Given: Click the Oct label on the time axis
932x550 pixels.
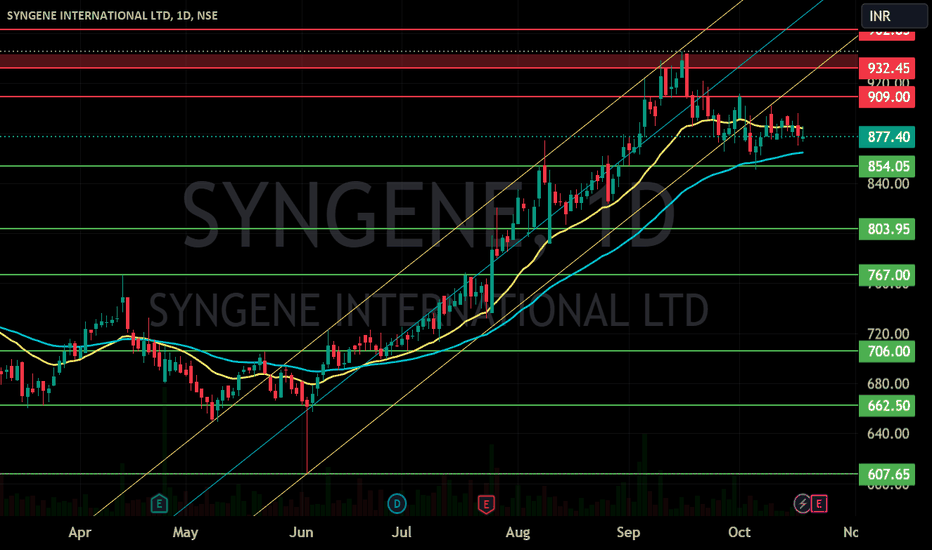Looking at the screenshot, I should pos(739,532).
